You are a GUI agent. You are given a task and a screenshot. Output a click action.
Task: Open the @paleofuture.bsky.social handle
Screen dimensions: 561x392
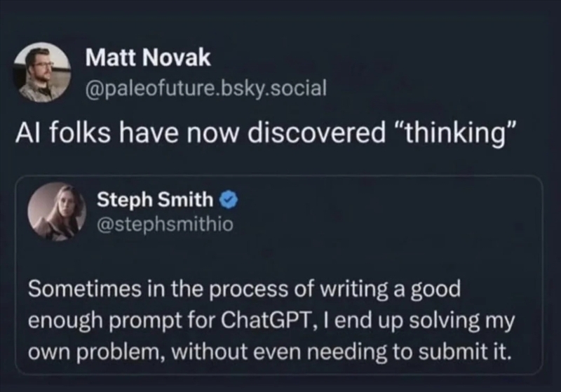tap(205, 90)
